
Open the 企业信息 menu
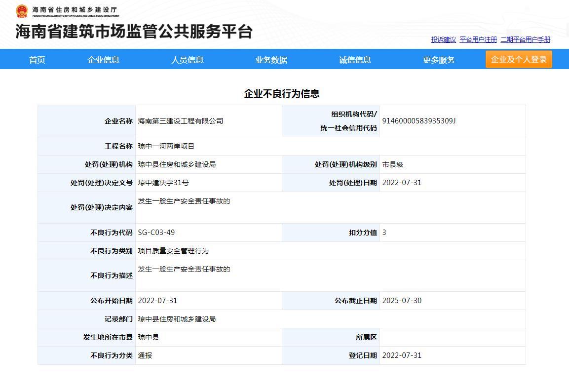point(104,60)
